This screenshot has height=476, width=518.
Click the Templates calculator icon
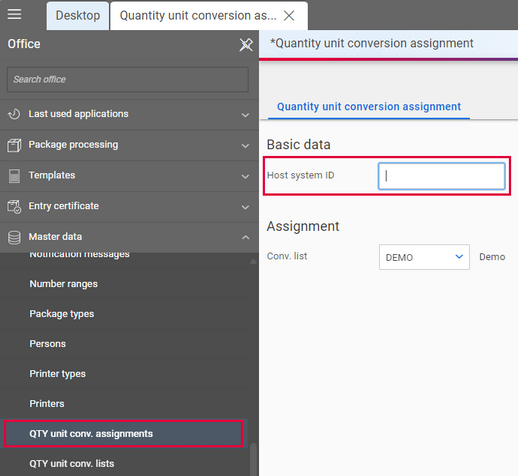[x=14, y=176]
